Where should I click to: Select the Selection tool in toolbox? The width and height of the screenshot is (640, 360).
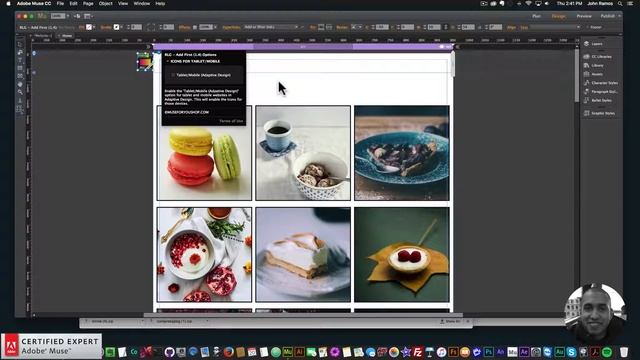tap(20, 44)
